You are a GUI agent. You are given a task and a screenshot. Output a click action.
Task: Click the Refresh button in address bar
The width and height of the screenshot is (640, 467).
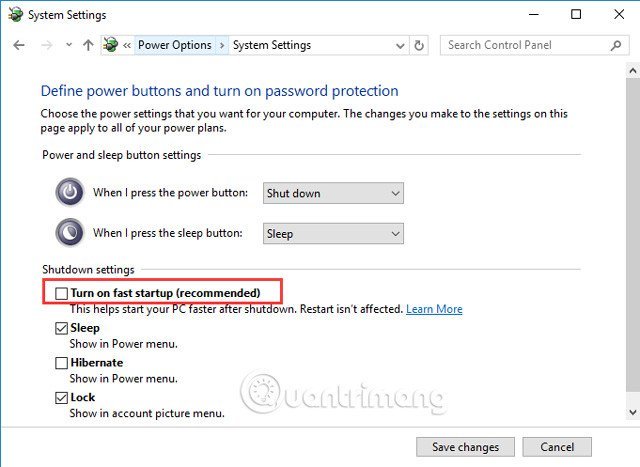(419, 45)
